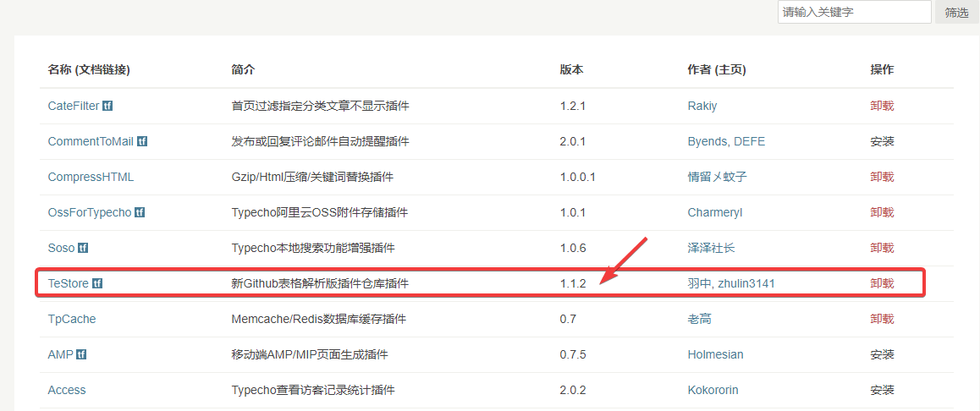Visit author 情留メ蚊子 homepage
The image size is (980, 411).
coord(717,177)
